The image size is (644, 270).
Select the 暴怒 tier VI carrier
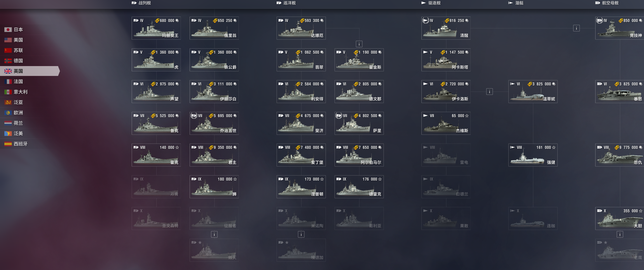[620, 92]
